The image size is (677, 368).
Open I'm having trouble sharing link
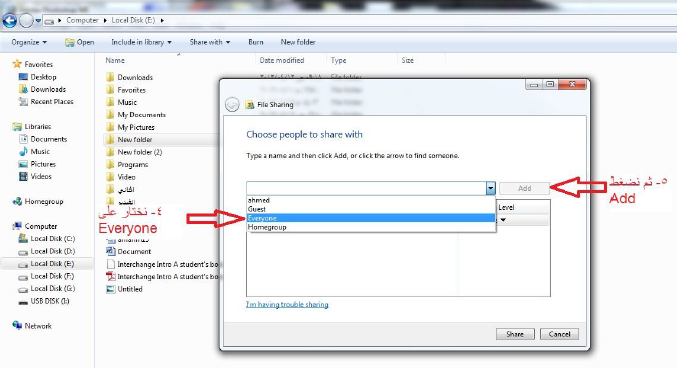pos(287,305)
